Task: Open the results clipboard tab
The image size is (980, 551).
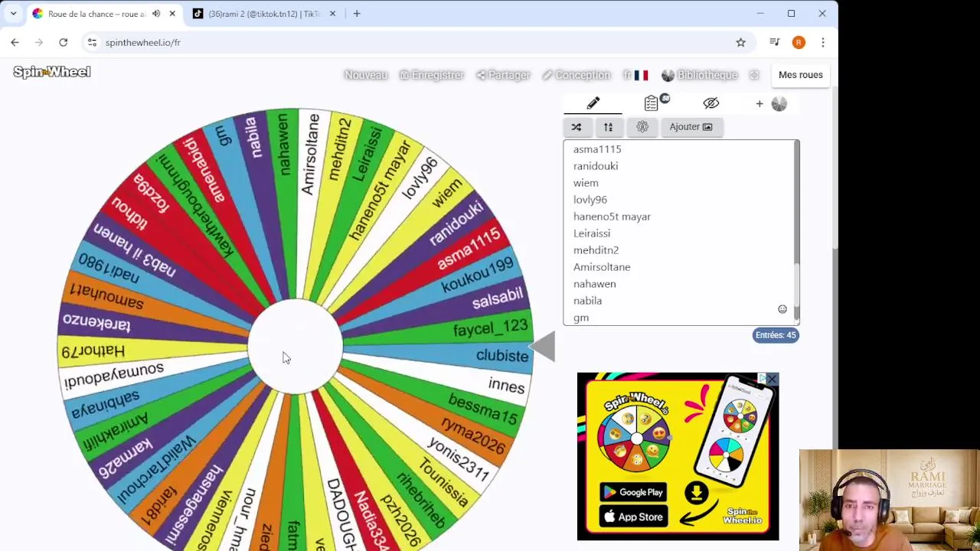Action: 652,103
